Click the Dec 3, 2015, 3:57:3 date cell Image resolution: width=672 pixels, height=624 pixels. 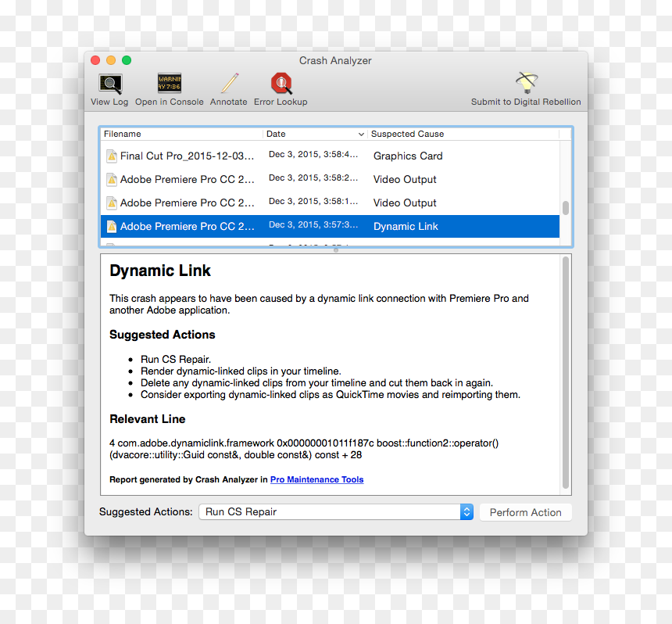(313, 224)
